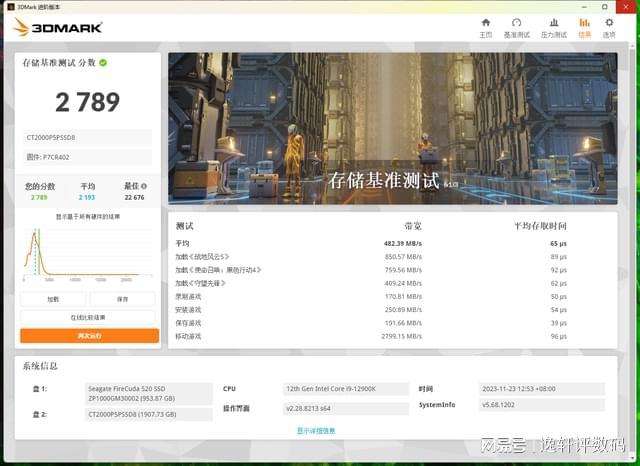Viewport: 640px width, 466px height.
Task: Click the 安装游戏 row label
Action: click(188, 310)
